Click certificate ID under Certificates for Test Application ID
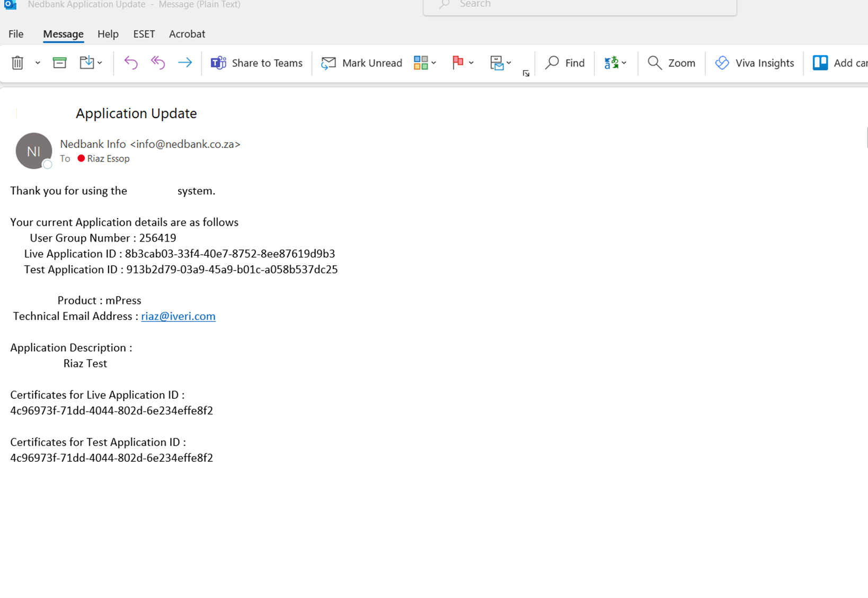 point(112,458)
